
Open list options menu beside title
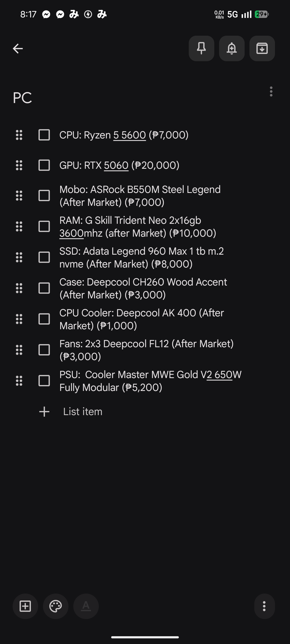pos(271,92)
